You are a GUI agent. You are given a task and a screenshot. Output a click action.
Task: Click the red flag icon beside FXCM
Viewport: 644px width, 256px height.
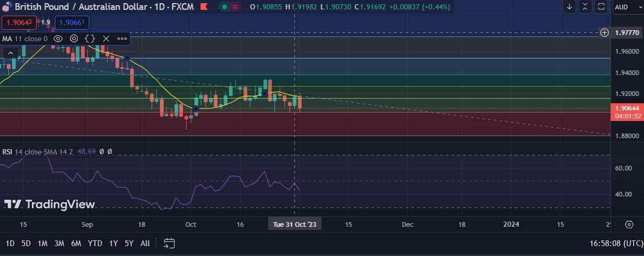point(203,7)
